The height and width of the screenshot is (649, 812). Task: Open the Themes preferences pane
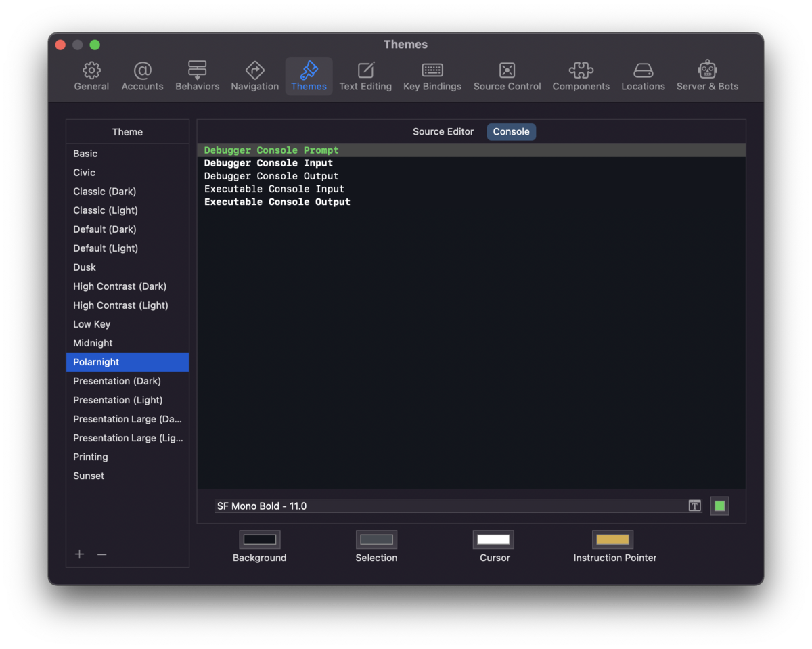pos(309,76)
